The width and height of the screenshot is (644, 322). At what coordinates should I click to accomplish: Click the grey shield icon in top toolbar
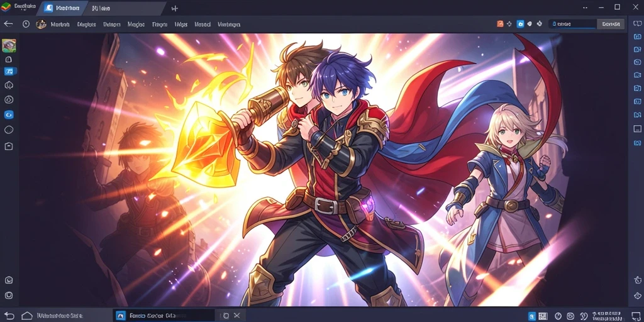point(530,25)
